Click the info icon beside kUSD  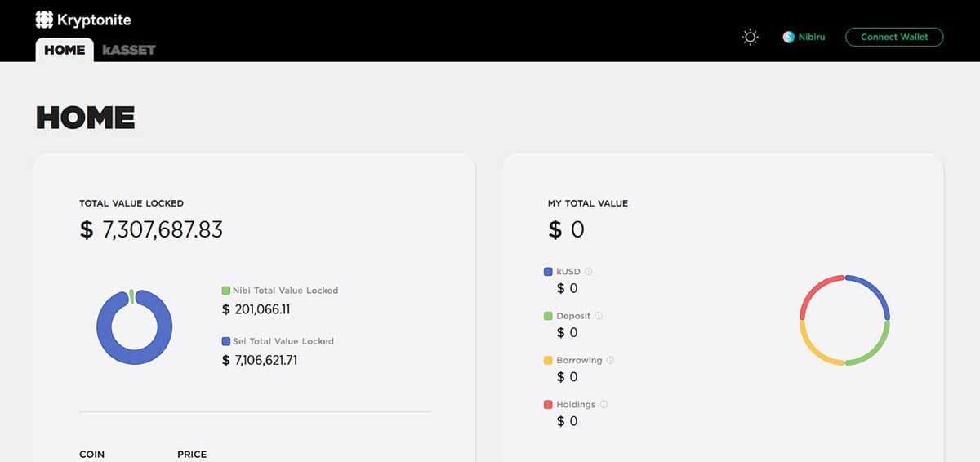click(588, 272)
